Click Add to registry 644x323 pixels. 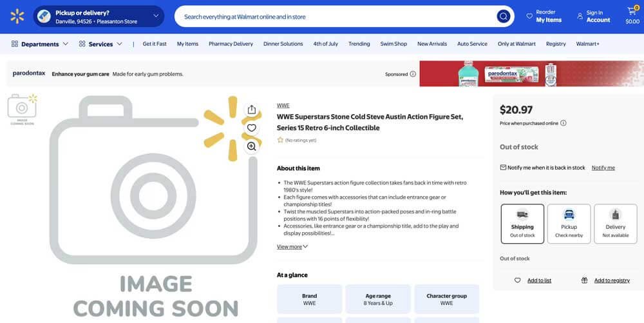coord(611,280)
